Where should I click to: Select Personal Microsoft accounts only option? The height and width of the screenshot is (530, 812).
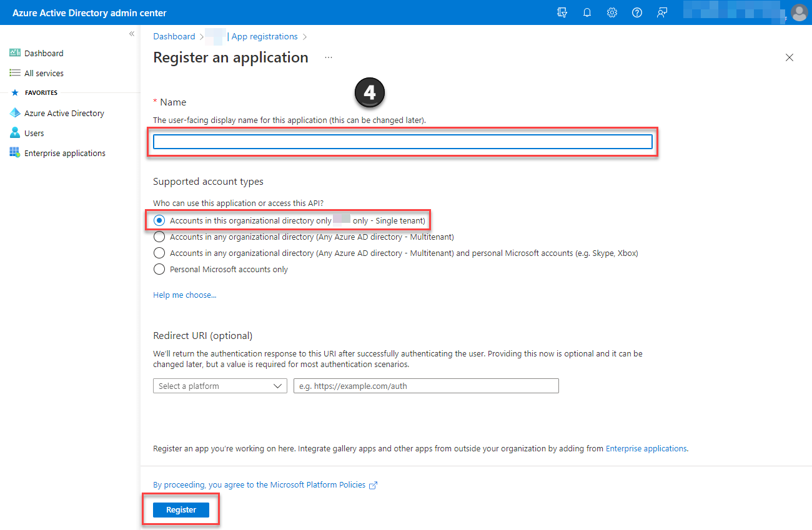pos(159,269)
